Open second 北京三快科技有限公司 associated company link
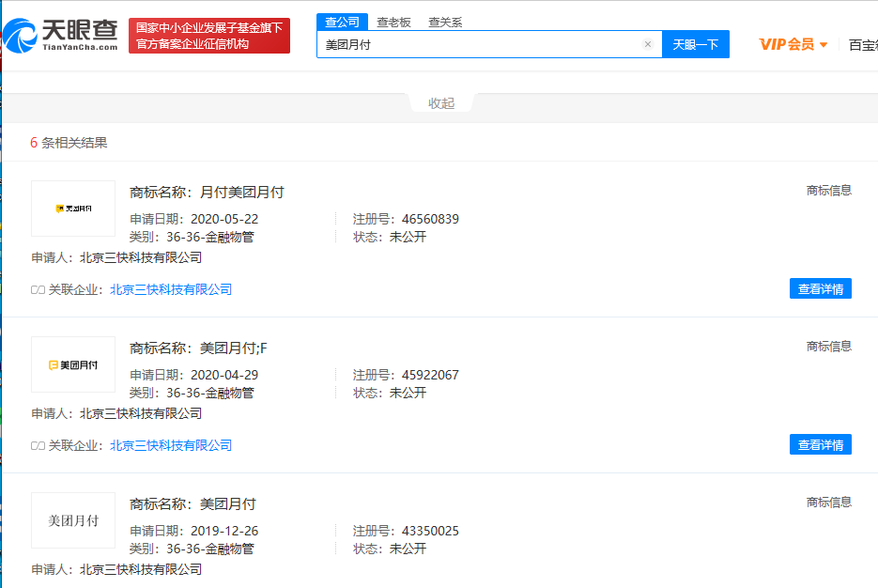This screenshot has height=588, width=878. coord(171,445)
